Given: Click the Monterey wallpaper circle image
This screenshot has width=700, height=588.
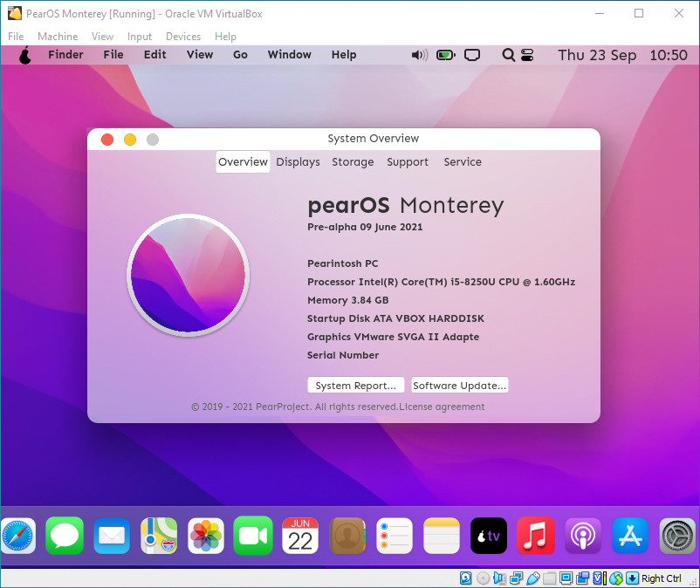Looking at the screenshot, I should 188,275.
